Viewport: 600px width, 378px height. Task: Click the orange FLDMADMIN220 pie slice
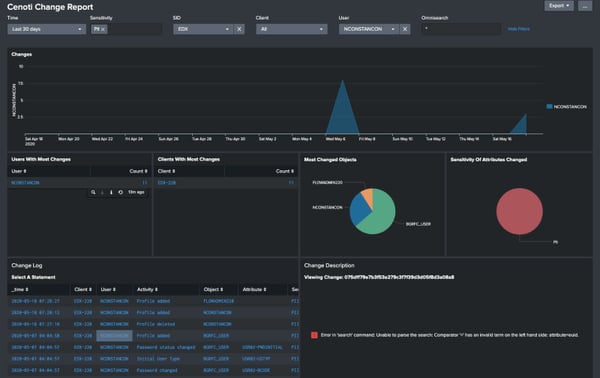(x=368, y=196)
